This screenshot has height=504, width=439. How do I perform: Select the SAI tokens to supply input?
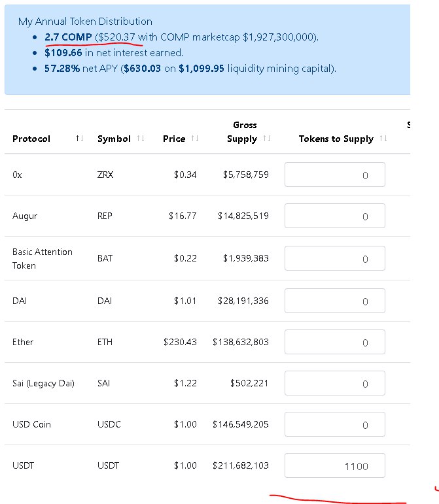(x=335, y=383)
